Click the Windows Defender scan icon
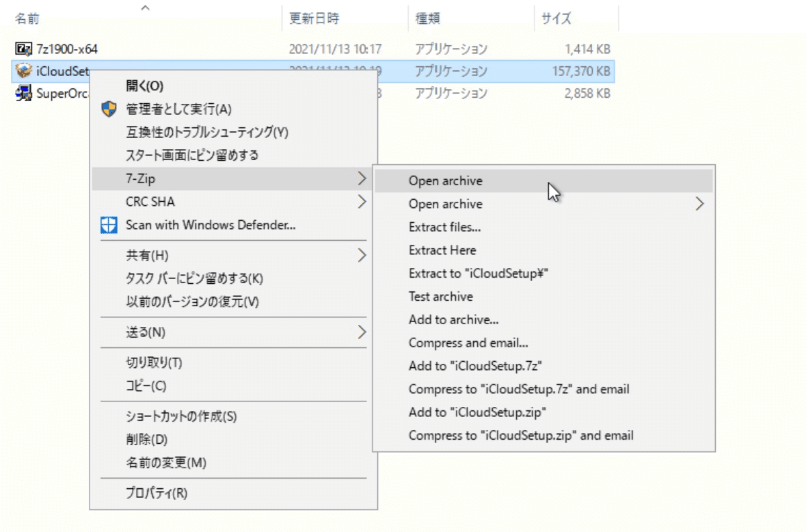 109,224
